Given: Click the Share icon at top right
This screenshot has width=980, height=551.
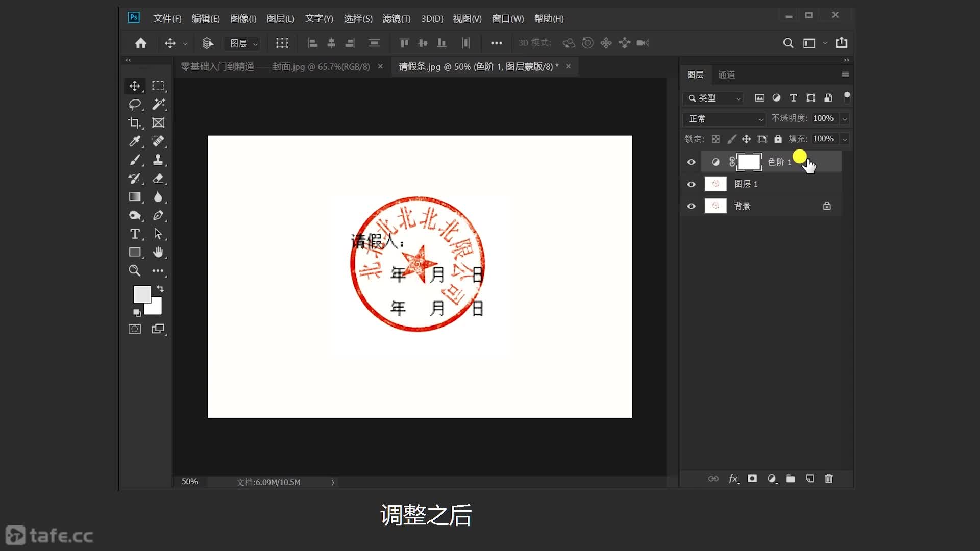Looking at the screenshot, I should coord(842,43).
